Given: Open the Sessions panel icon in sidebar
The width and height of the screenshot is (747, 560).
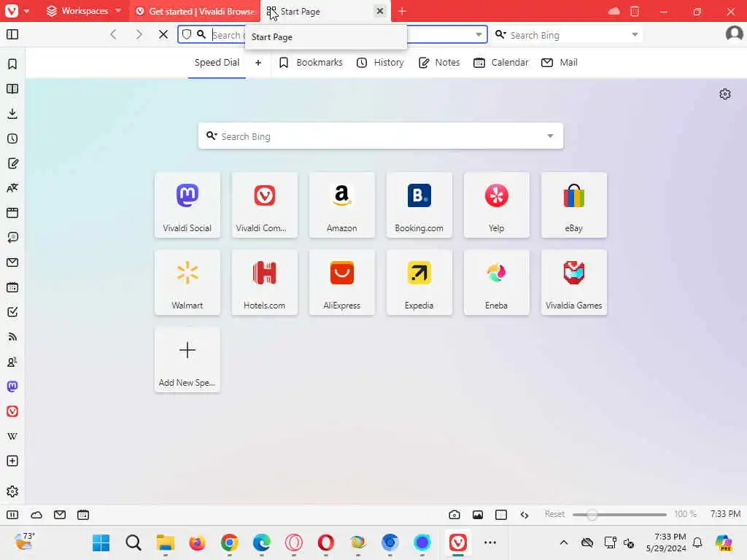Looking at the screenshot, I should tap(12, 238).
